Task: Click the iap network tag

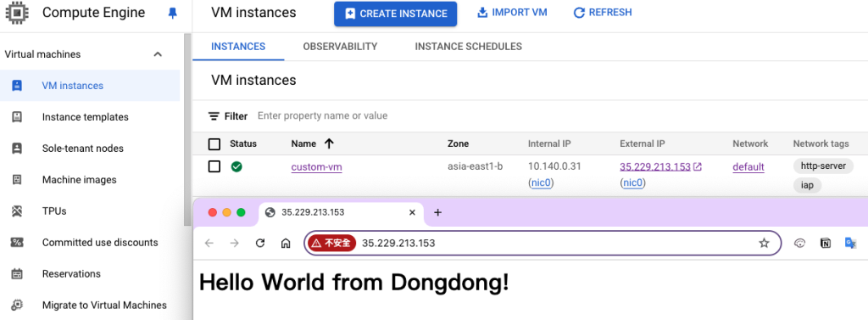Action: [x=807, y=185]
